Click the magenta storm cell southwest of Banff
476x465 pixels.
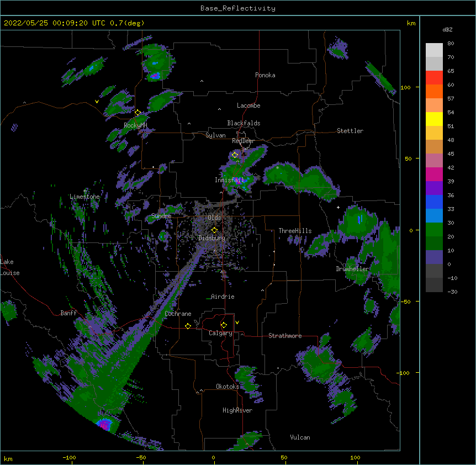(x=104, y=424)
